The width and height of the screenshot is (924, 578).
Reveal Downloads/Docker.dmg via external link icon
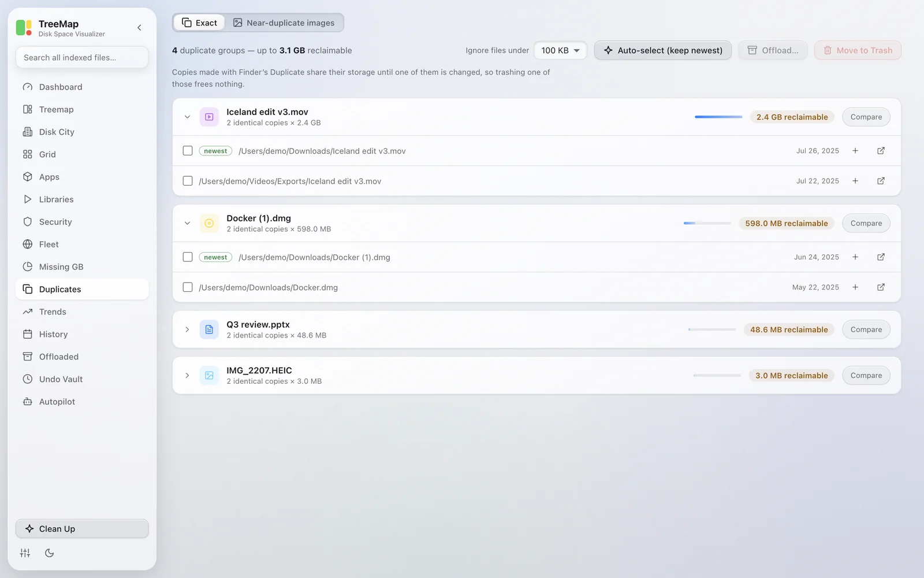click(x=881, y=287)
